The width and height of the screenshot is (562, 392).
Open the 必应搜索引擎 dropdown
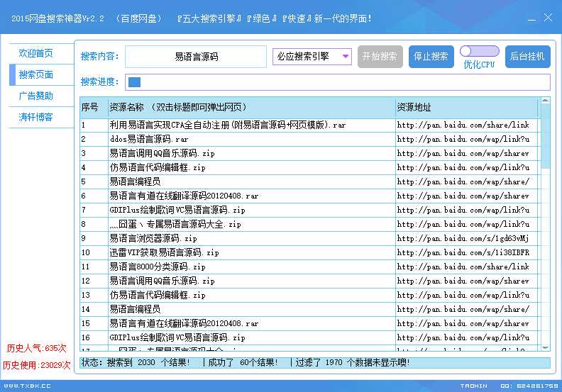point(312,57)
